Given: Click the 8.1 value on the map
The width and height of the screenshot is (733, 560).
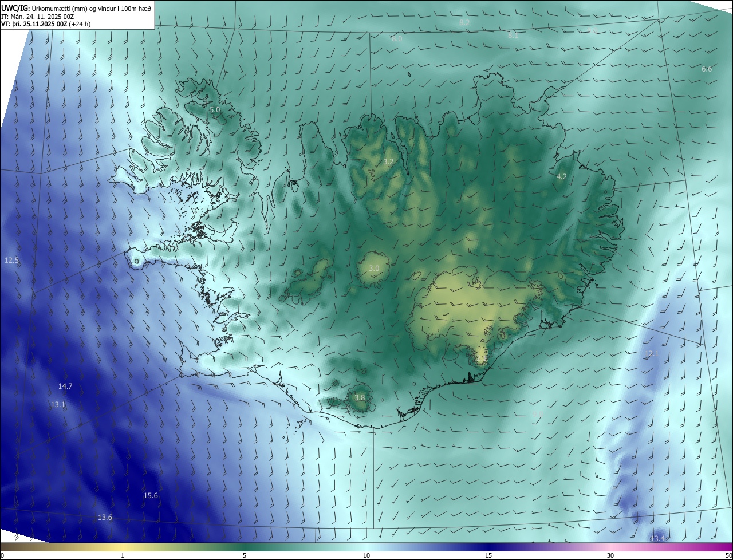Looking at the screenshot, I should point(513,36).
